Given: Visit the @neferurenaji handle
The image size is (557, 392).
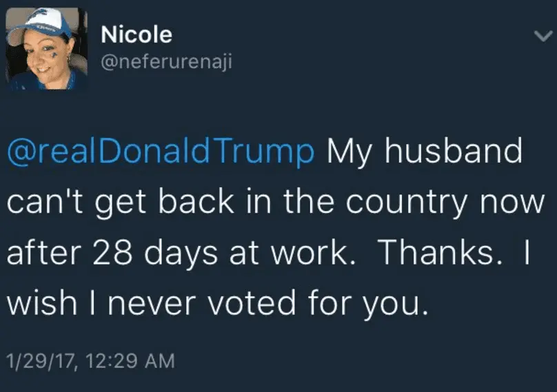Looking at the screenshot, I should tap(166, 63).
